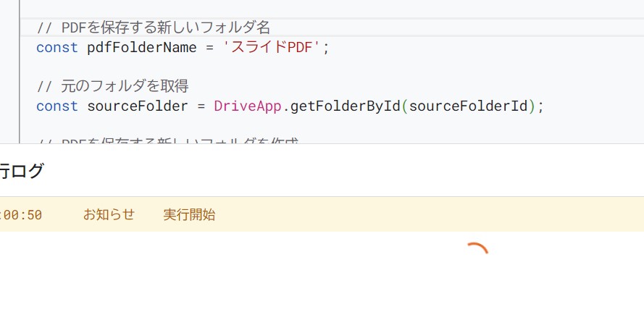The image size is (644, 320).
Task: Click the 元のフォルダを取得 comment line
Action: point(113,86)
